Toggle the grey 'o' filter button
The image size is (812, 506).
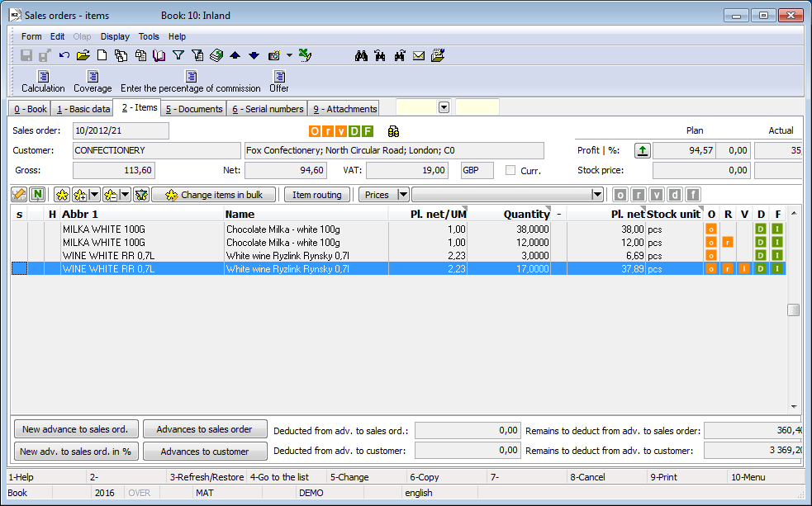tap(620, 195)
